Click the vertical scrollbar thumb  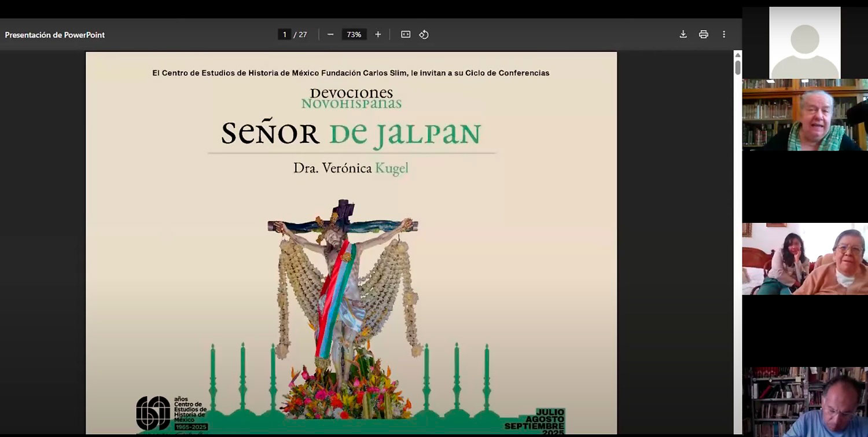737,67
